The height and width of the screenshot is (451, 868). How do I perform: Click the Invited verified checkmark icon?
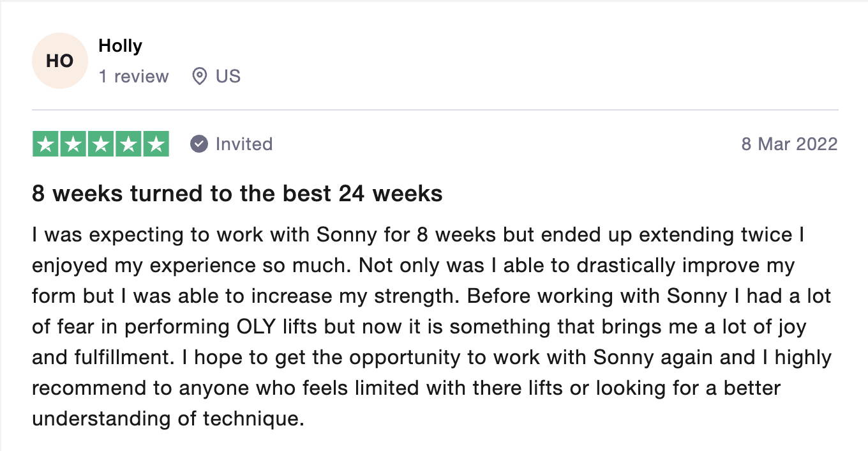point(199,144)
